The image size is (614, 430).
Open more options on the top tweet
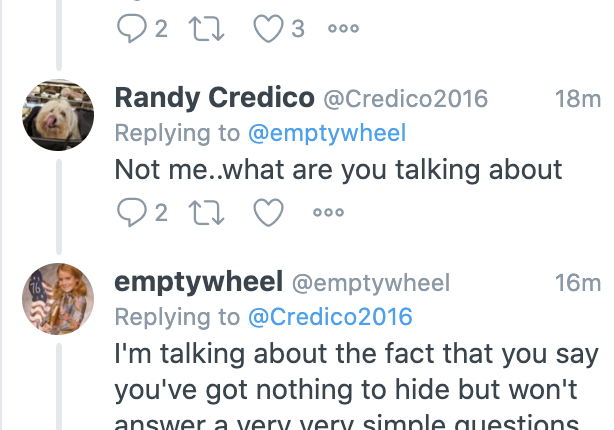tap(343, 29)
